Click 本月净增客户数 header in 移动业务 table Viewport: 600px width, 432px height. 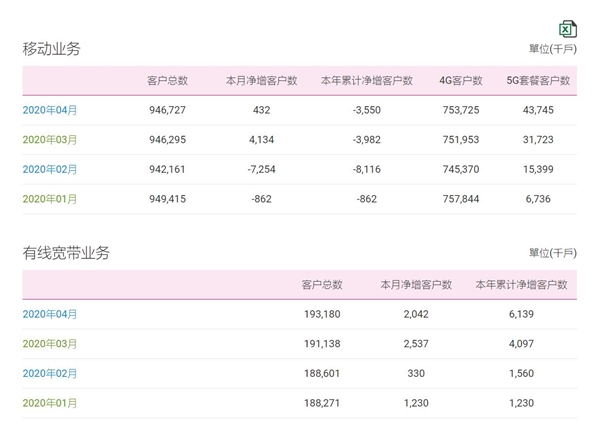pyautogui.click(x=262, y=81)
